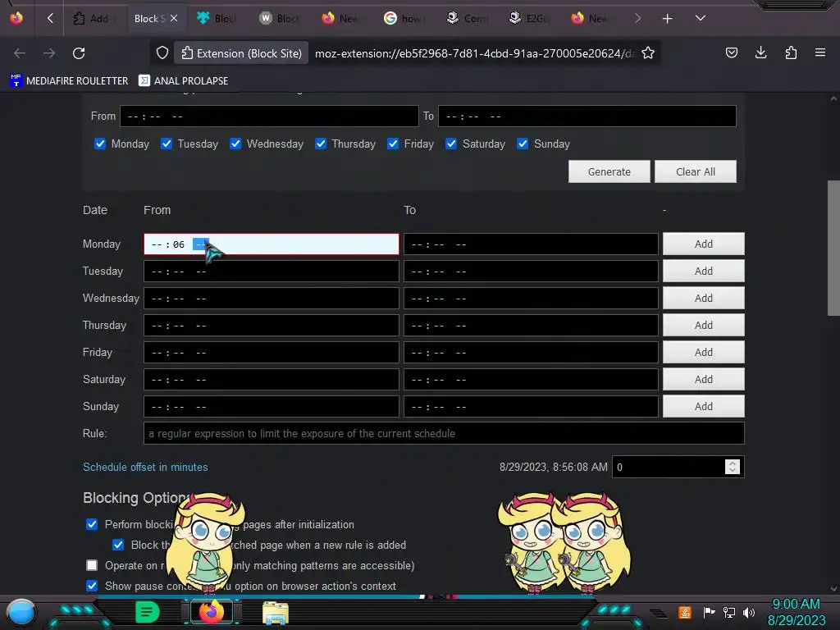Uncheck the Friday checkbox
The width and height of the screenshot is (840, 630).
(x=393, y=144)
